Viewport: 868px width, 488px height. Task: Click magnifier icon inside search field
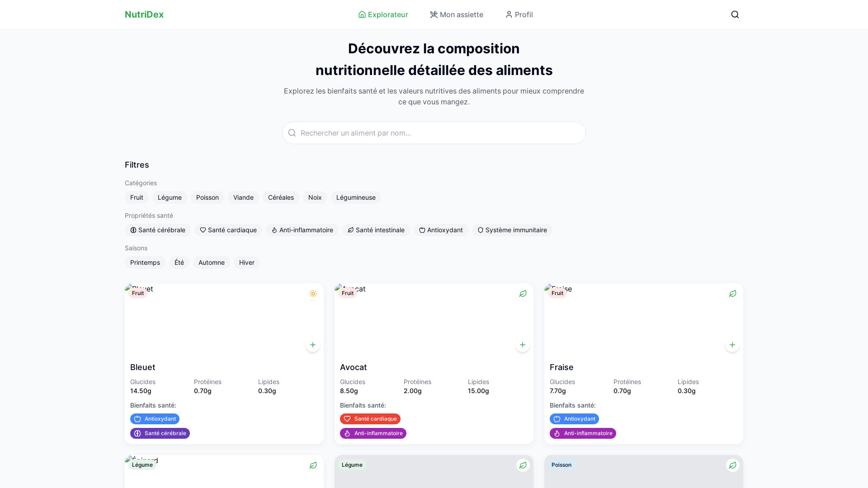(292, 133)
